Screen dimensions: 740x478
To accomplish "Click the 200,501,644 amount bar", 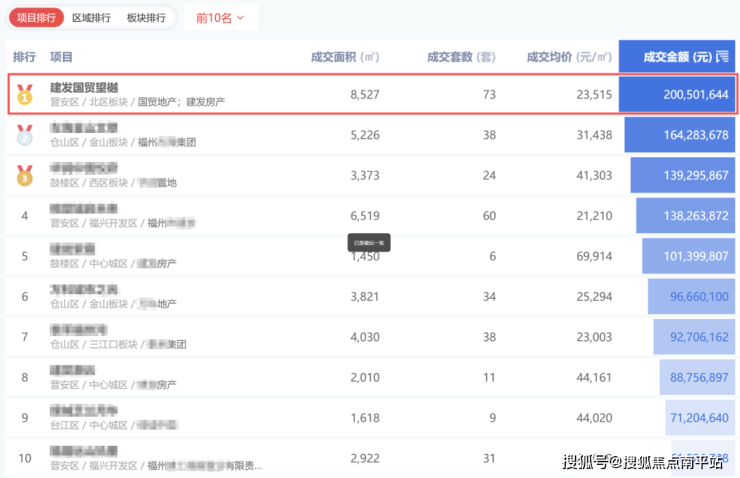I will tap(679, 95).
